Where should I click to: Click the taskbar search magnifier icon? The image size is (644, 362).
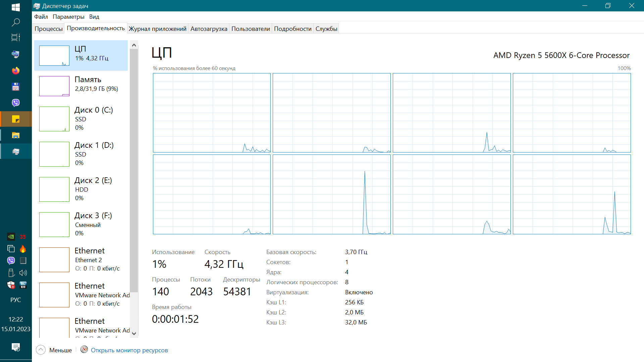tap(16, 22)
